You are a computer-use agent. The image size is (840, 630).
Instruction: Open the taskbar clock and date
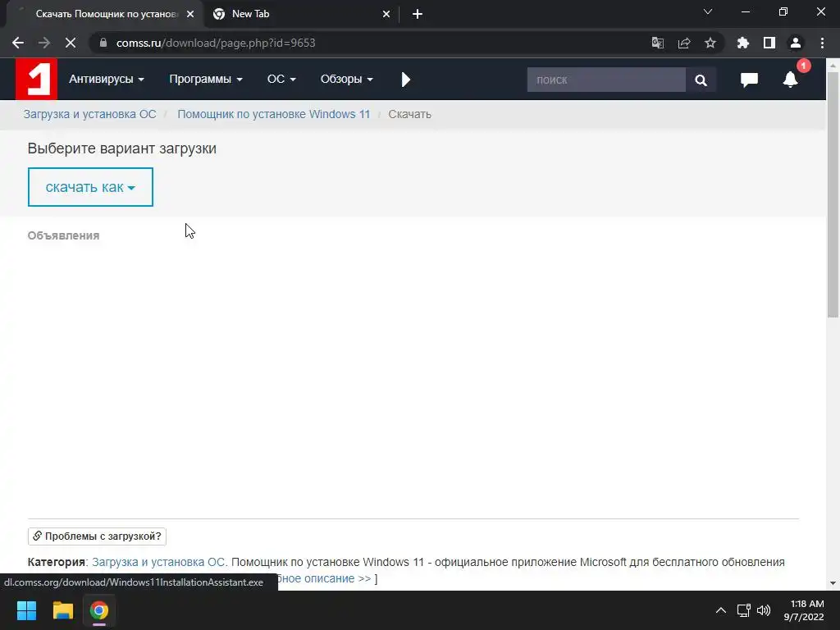point(804,610)
